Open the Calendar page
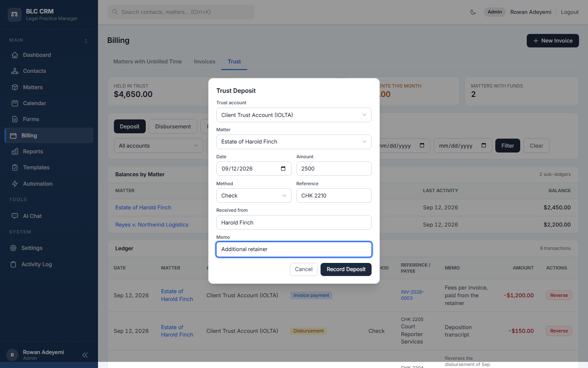 [49, 103]
